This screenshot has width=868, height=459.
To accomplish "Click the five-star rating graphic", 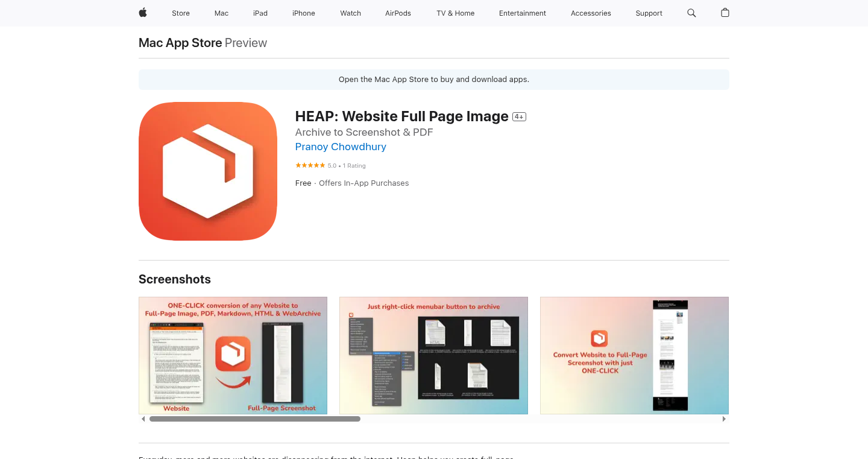I will [310, 165].
